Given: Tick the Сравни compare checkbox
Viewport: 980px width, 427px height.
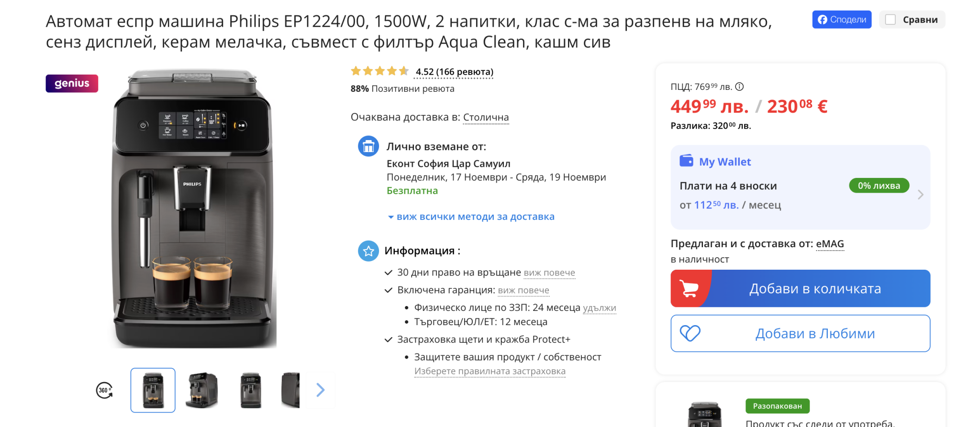Looking at the screenshot, I should 891,20.
